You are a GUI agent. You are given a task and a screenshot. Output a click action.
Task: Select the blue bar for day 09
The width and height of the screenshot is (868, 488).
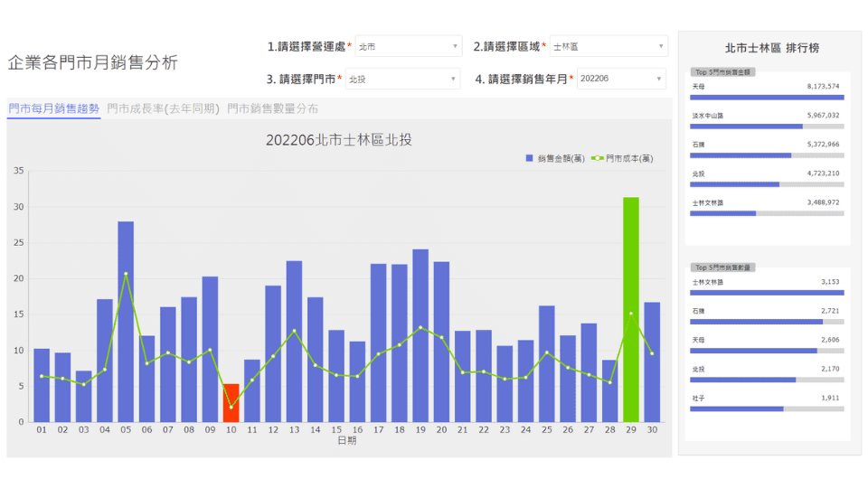click(x=210, y=350)
